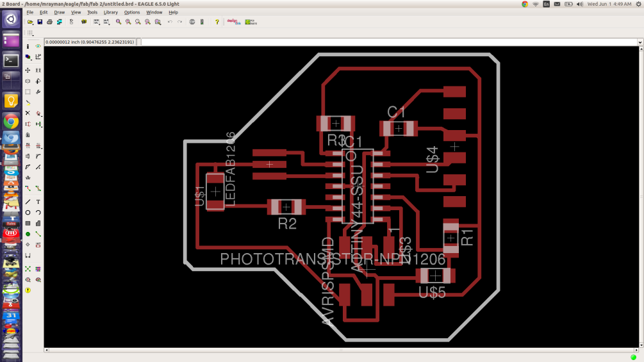Viewport: 644px width, 362px height.
Task: Print the board using the printer icon
Action: [x=50, y=22]
